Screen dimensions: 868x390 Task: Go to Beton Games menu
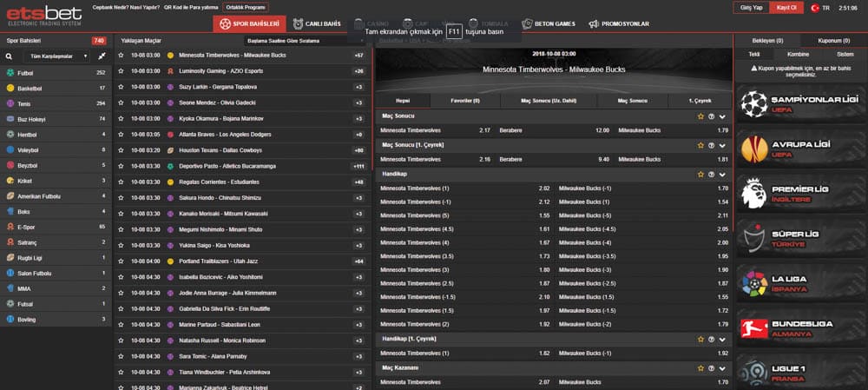coord(549,23)
